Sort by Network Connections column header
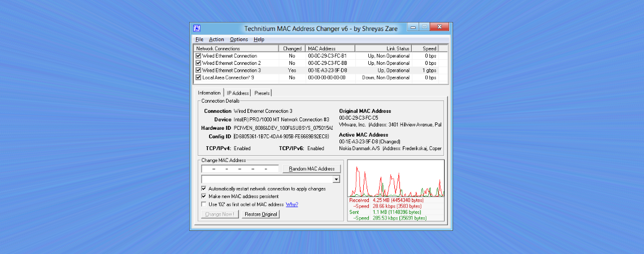The width and height of the screenshot is (644, 254). click(236, 49)
